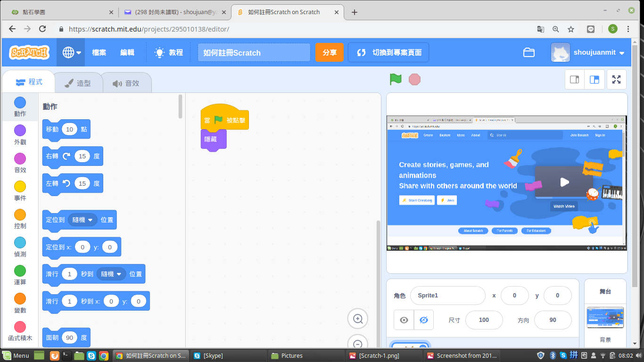This screenshot has width=644, height=362.
Task: Edit the project title 如何註冊Scratch
Action: (x=254, y=52)
